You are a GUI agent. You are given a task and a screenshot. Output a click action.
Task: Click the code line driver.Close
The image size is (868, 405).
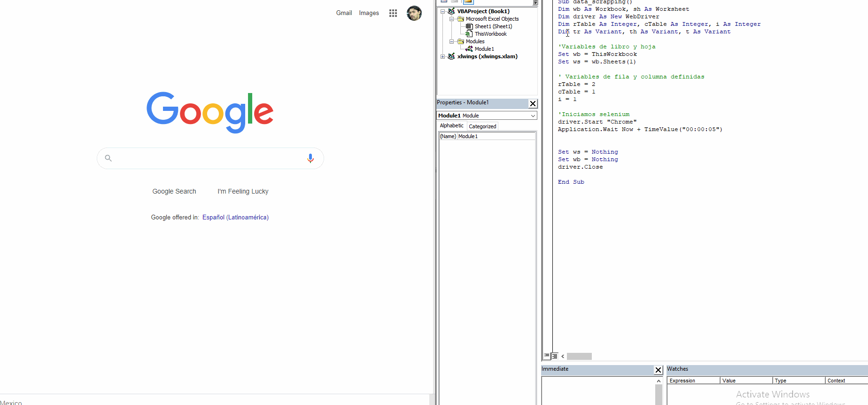pos(580,167)
